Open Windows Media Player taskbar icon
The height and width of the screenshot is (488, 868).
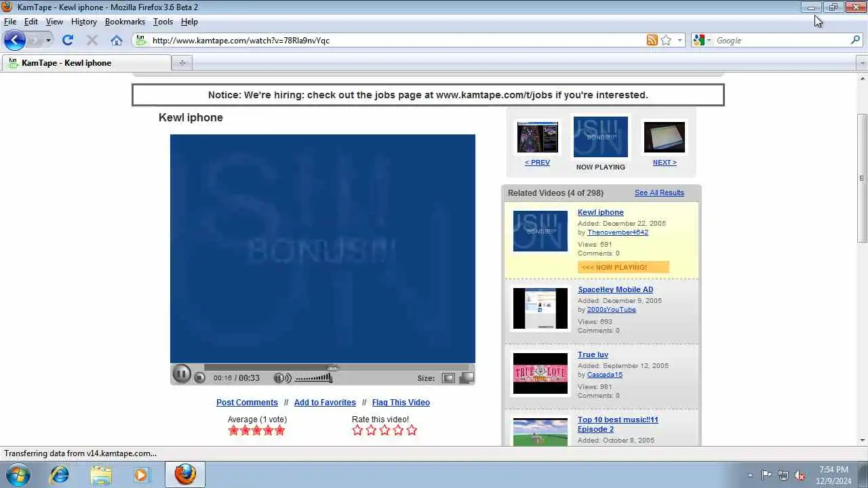(x=141, y=474)
